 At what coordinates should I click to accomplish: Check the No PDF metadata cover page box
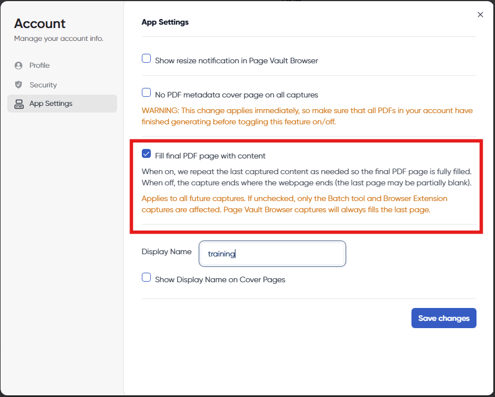coord(146,92)
